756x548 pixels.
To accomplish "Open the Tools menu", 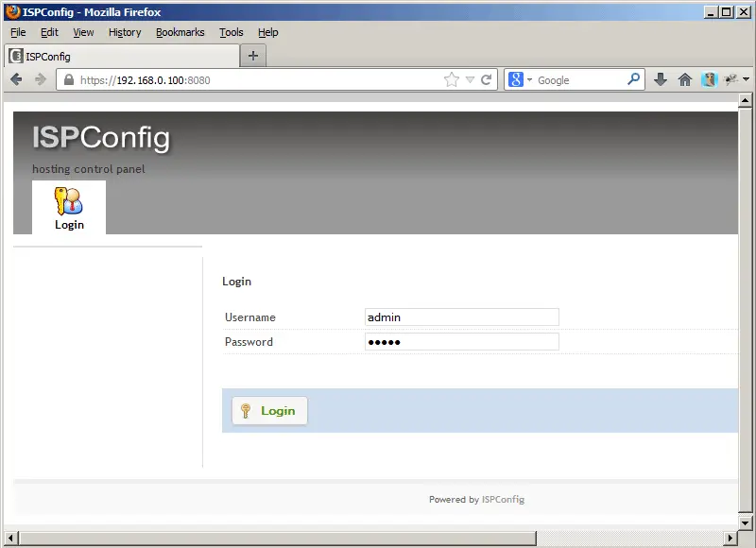I will click(x=231, y=32).
